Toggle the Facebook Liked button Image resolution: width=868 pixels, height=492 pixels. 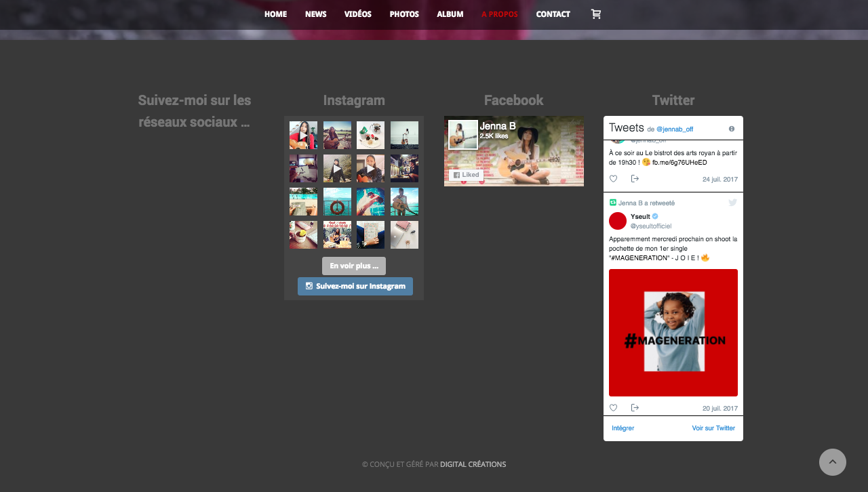(x=466, y=175)
